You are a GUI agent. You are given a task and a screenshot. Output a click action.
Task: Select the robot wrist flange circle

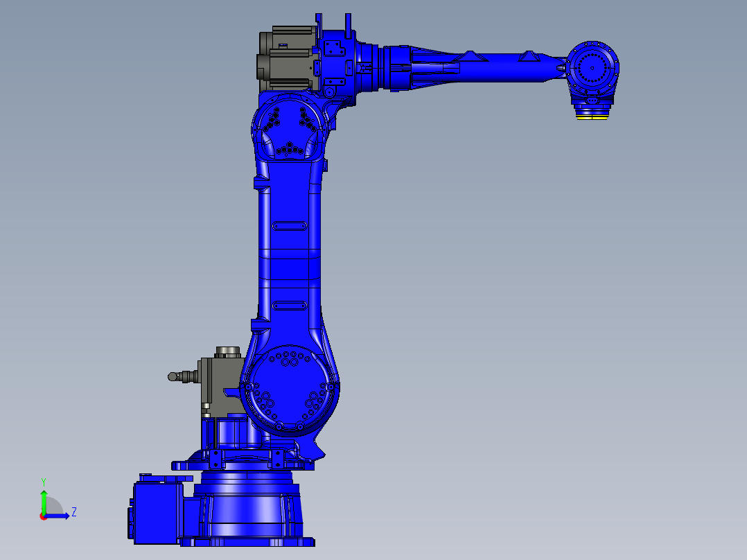coord(592,68)
